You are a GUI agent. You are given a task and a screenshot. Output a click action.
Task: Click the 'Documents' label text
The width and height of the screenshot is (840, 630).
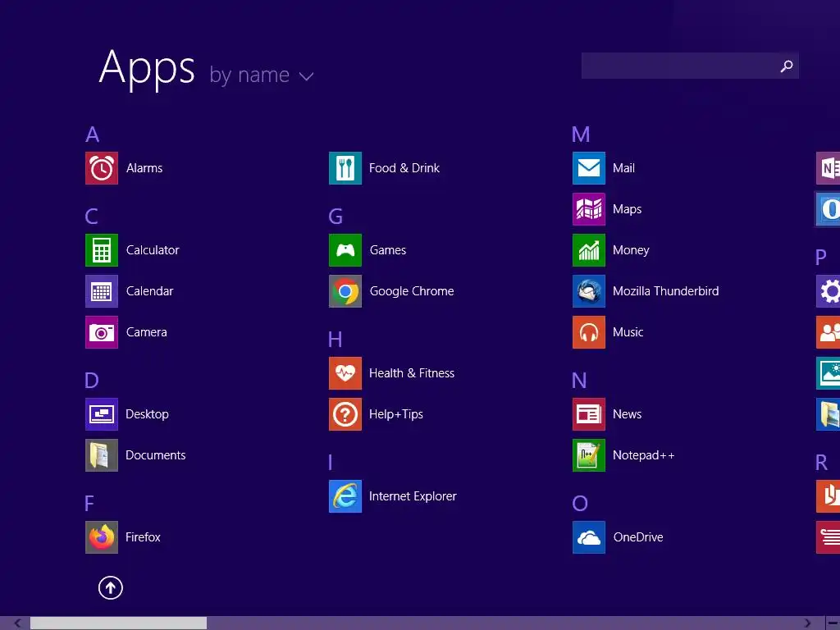[x=156, y=455]
